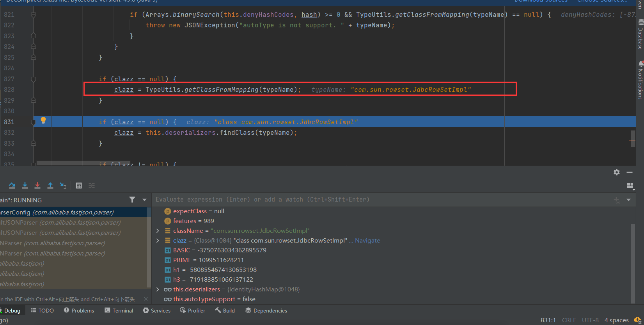Click in the Evaluate expression input field
644x325 pixels.
(382, 200)
